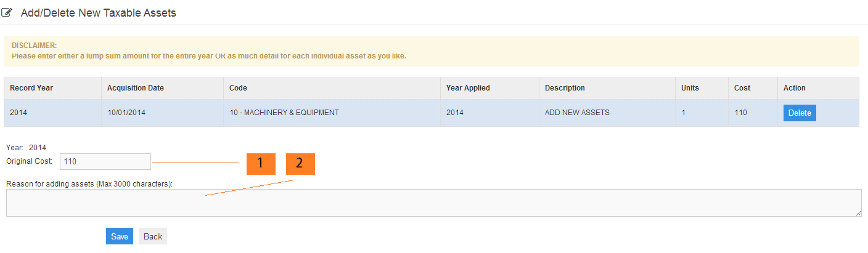Viewport: 868px width, 253px height.
Task: Click the textarea resize handle corner
Action: coord(858,214)
